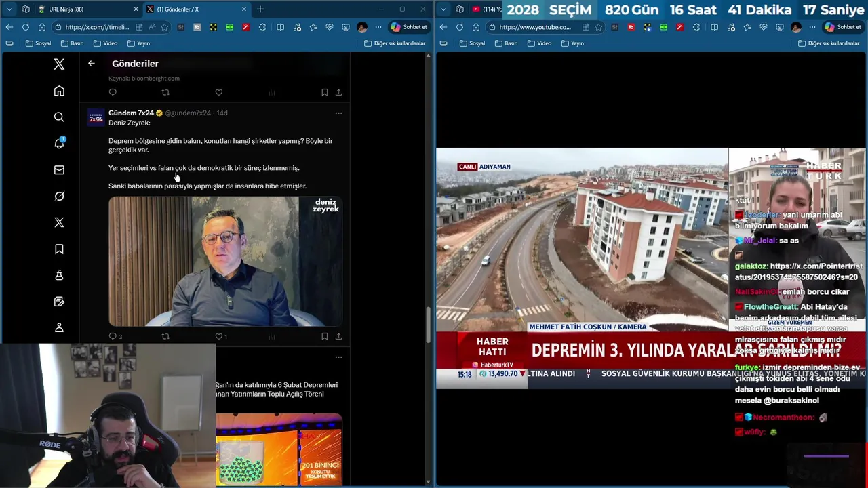Share the Gündem 7x24 post
The height and width of the screenshot is (488, 868).
[x=338, y=336]
